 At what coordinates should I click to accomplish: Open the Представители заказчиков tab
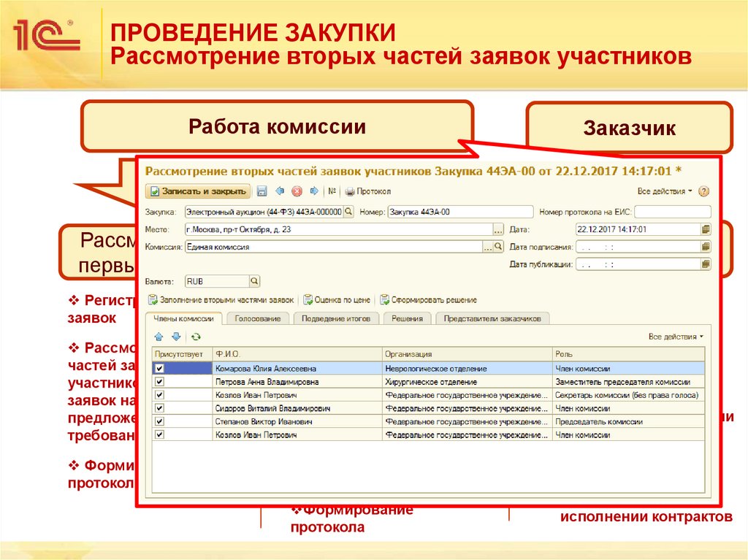[493, 318]
